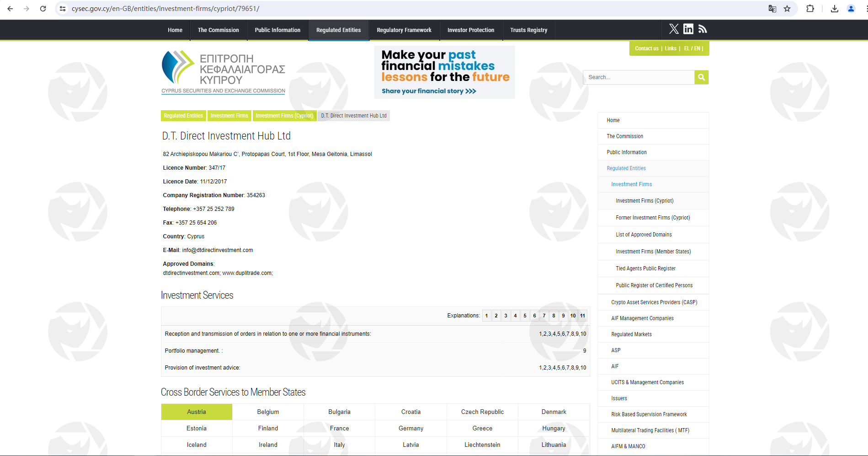Switch language using EL / EN link
Screen dimensions: 868x456
tap(692, 48)
